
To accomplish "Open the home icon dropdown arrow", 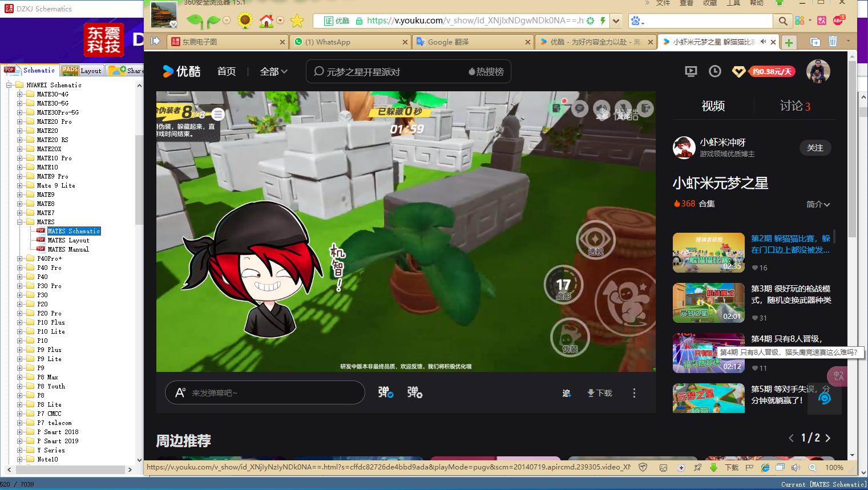I will point(280,21).
